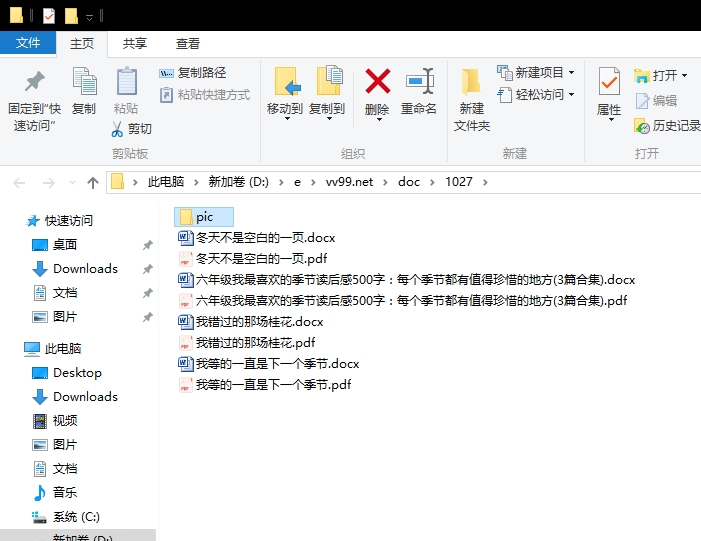Screen dimensions: 701x541
Task: Select 冬天不是空白的一页.docx
Action: [x=257, y=238]
